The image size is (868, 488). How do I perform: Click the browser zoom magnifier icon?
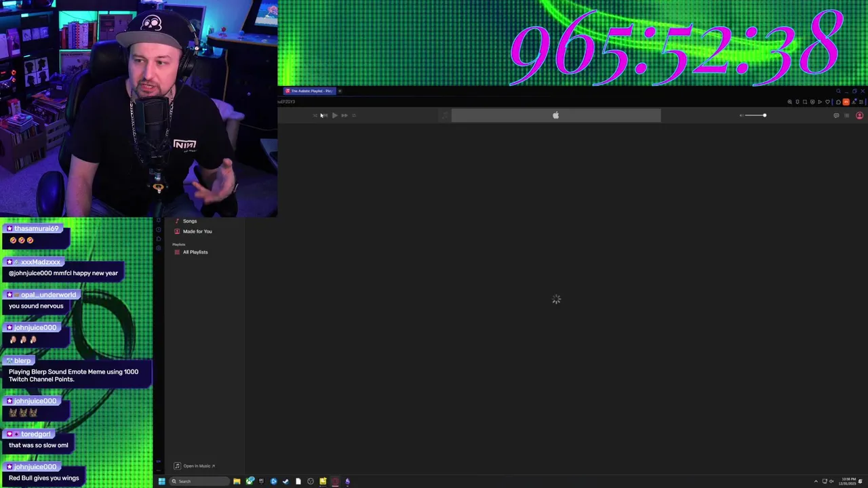pos(789,102)
